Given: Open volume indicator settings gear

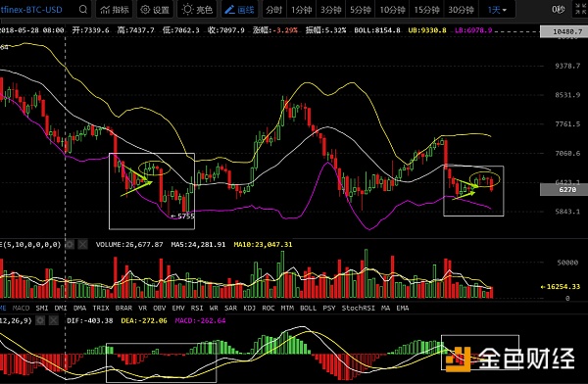Looking at the screenshot, I should click(x=70, y=245).
